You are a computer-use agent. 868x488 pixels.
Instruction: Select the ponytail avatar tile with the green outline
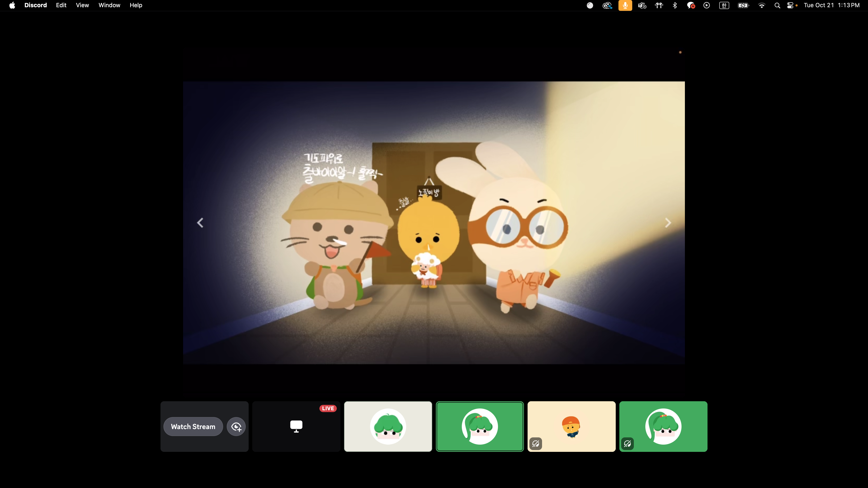click(x=480, y=426)
